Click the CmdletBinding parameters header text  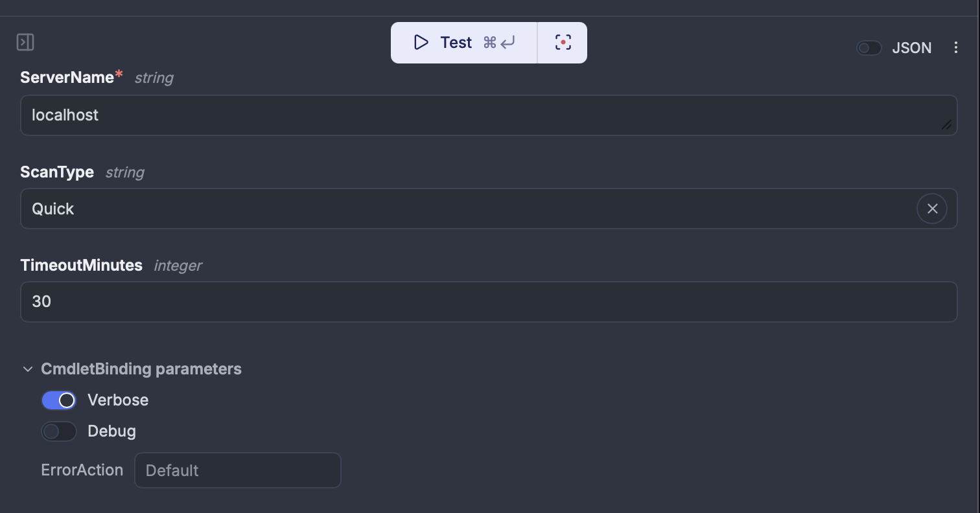click(x=141, y=369)
